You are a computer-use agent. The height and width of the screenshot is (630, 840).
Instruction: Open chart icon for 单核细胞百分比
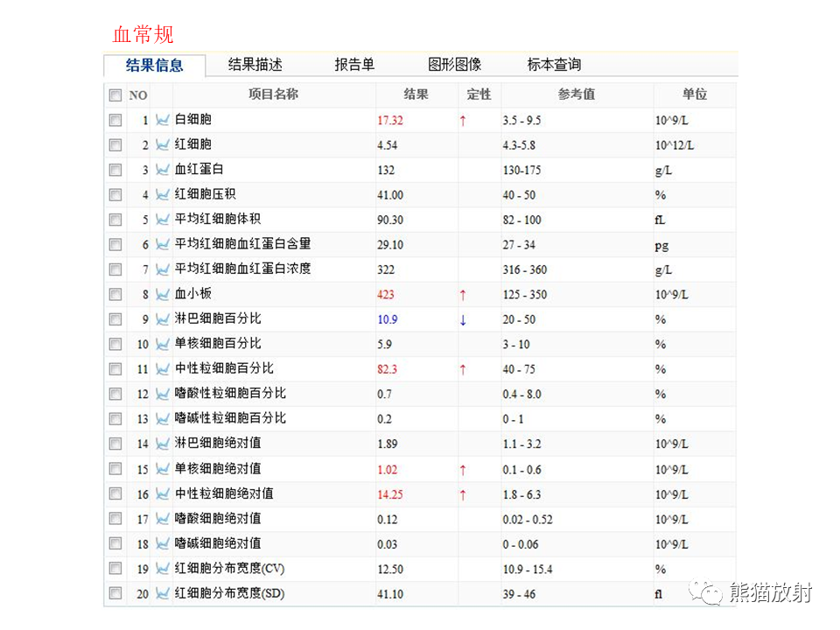(163, 344)
